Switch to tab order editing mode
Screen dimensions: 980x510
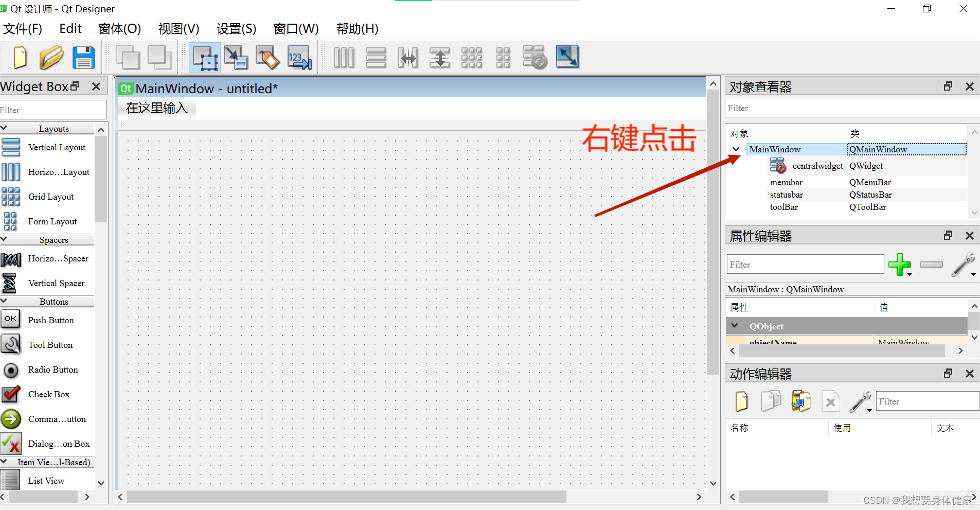(x=299, y=57)
